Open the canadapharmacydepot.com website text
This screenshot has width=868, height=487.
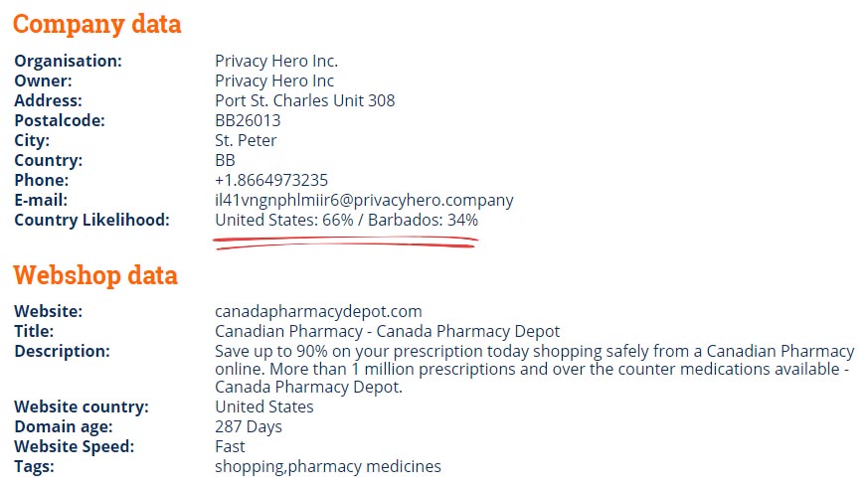point(318,311)
